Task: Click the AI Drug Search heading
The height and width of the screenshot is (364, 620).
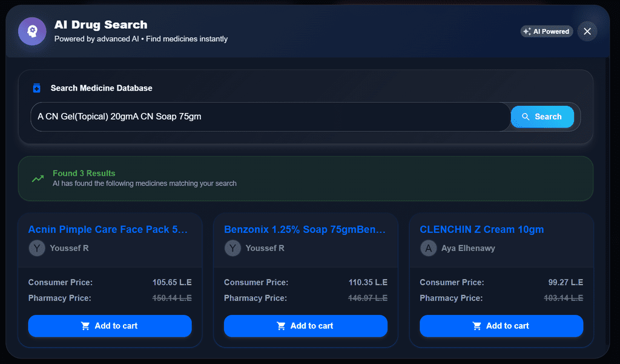Action: coord(101,24)
